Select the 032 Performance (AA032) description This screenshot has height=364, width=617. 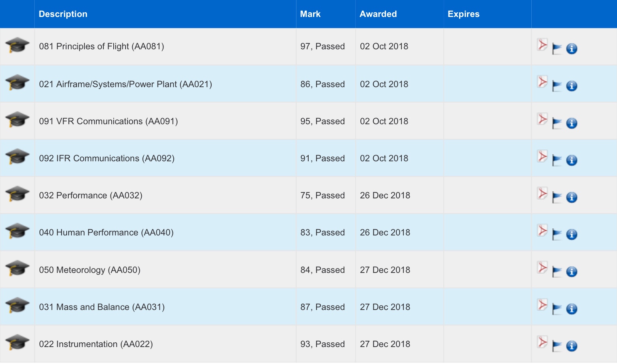90,196
